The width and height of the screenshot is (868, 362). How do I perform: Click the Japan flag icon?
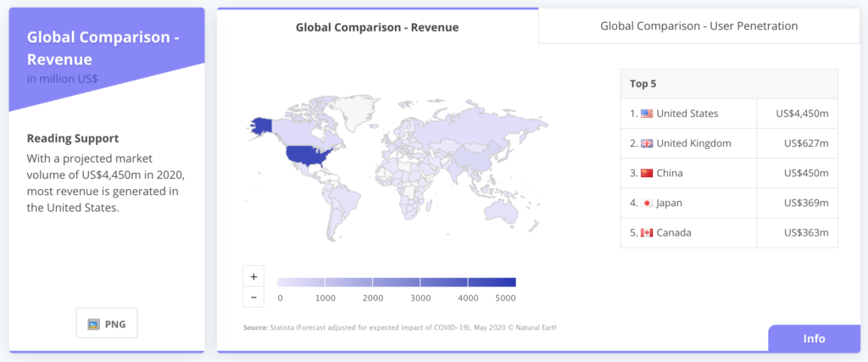click(647, 203)
